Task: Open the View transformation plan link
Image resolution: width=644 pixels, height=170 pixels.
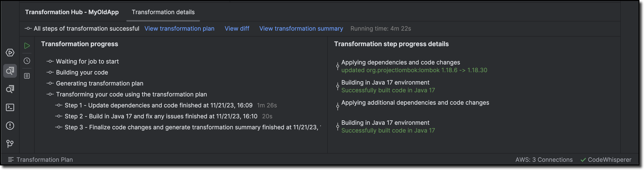Action: click(179, 29)
